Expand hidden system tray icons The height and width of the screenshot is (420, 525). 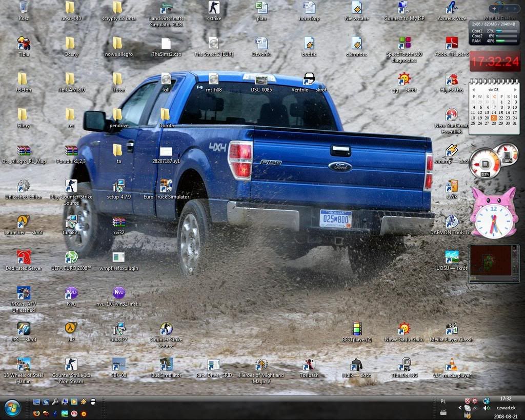point(460,408)
